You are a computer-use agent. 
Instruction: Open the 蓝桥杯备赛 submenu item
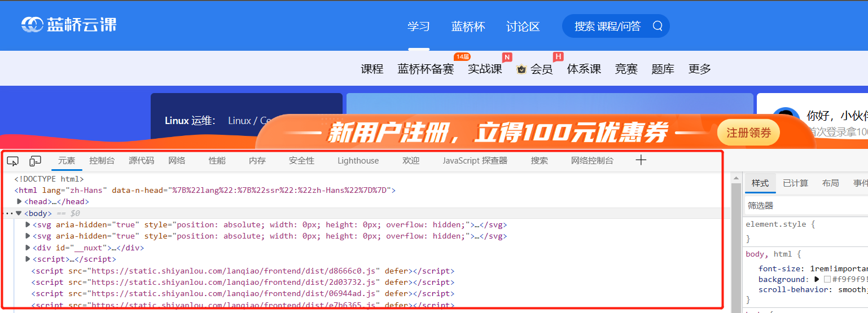(426, 69)
